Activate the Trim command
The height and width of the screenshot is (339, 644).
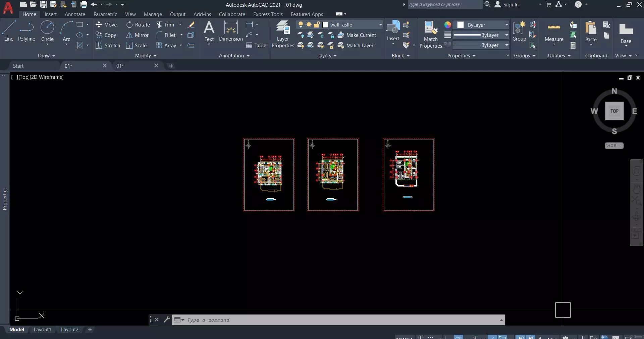pos(165,25)
